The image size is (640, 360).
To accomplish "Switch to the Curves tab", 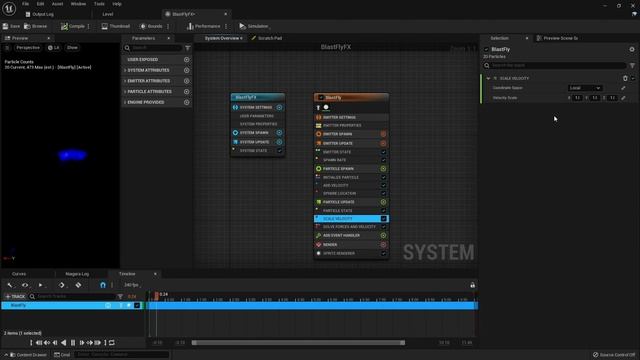I will point(19,274).
